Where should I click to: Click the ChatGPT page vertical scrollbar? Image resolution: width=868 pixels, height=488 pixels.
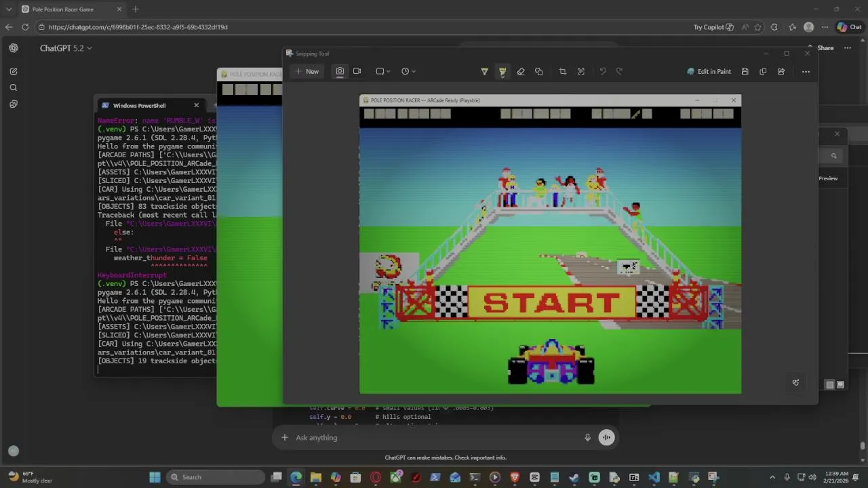[x=863, y=445]
